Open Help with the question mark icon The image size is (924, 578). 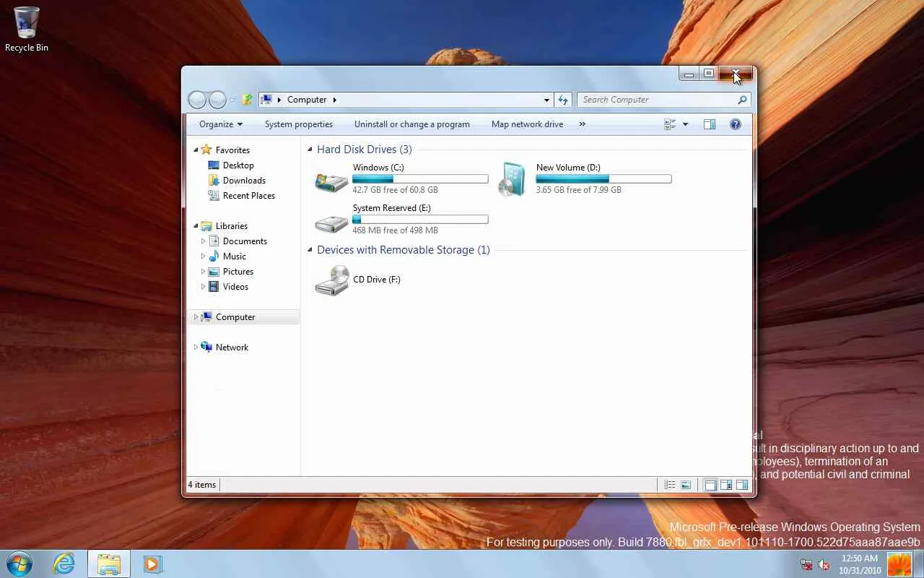736,124
